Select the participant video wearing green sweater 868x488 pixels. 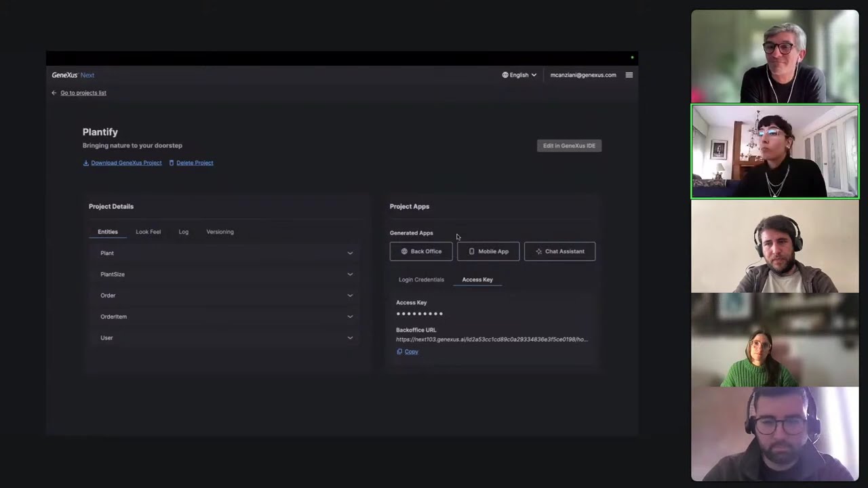pos(775,340)
